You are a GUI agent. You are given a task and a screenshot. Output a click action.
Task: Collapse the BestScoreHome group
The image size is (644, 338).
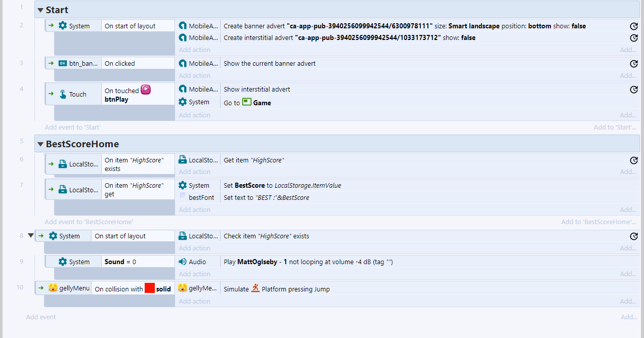pos(40,144)
